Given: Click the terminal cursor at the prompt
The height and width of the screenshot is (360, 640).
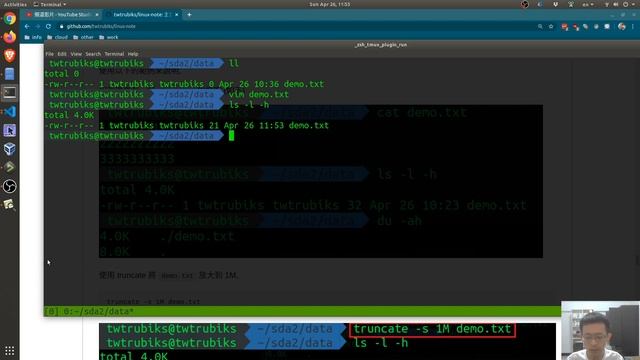Looking at the screenshot, I should tap(231, 136).
